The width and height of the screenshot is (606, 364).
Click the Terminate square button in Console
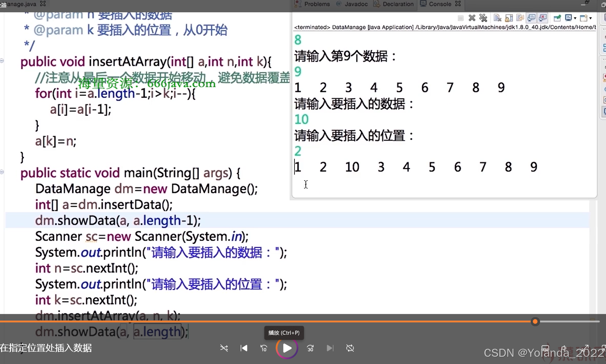point(461,18)
